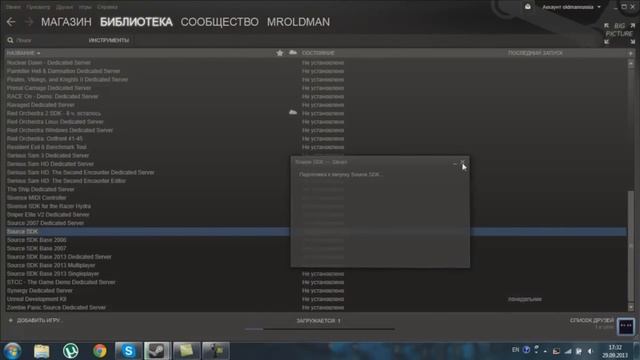Open Steam notifications inbox icon
The image size is (640, 360).
coord(528,7)
